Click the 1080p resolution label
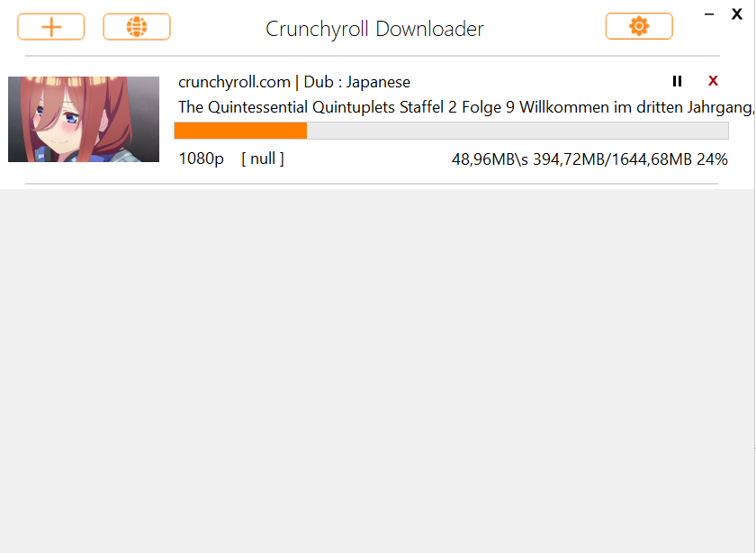The width and height of the screenshot is (756, 553). click(x=201, y=159)
